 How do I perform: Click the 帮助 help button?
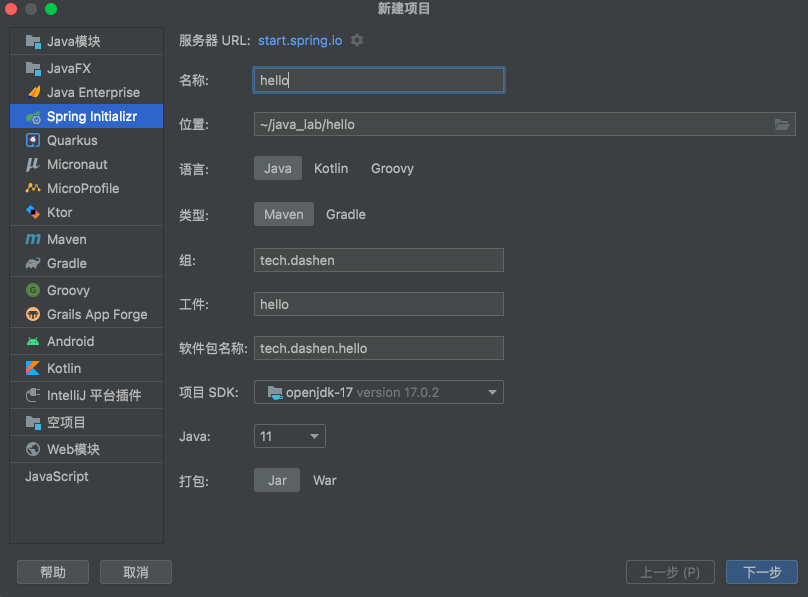pyautogui.click(x=53, y=572)
